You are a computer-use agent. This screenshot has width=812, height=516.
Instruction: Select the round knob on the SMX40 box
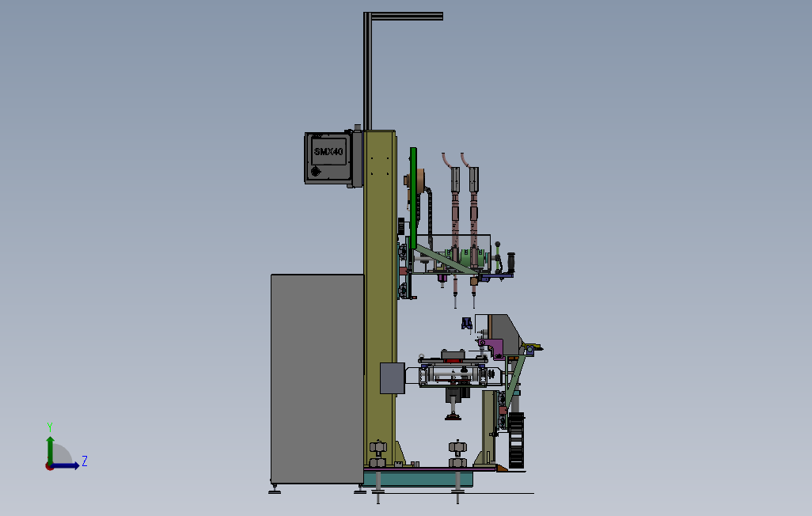click(315, 172)
